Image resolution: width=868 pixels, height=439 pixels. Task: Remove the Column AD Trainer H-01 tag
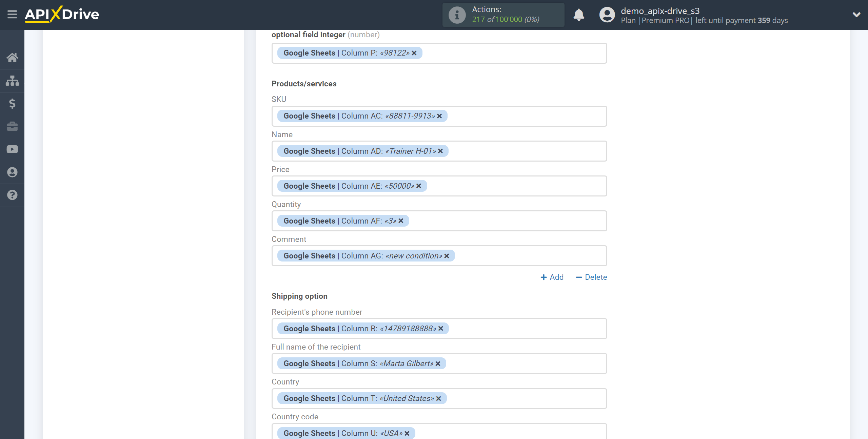point(440,151)
